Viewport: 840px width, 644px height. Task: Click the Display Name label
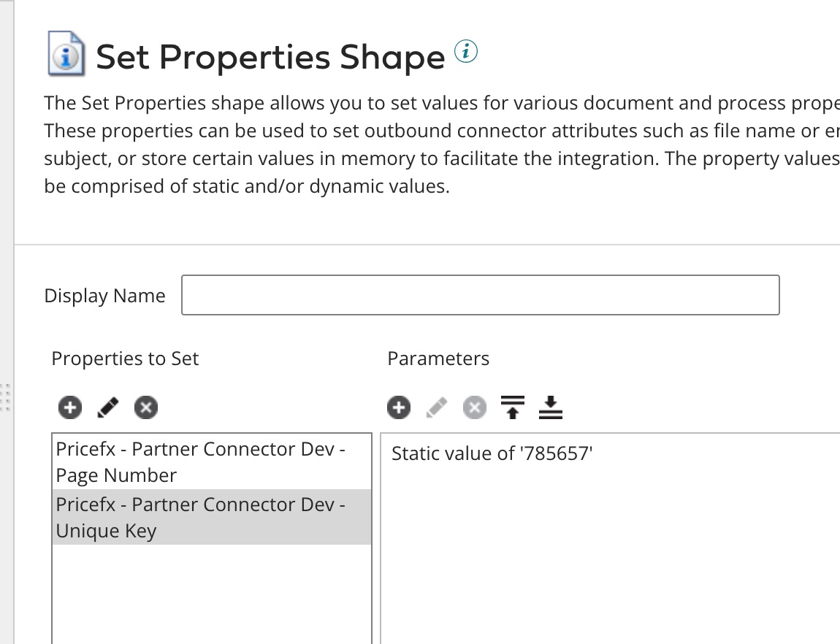(104, 296)
